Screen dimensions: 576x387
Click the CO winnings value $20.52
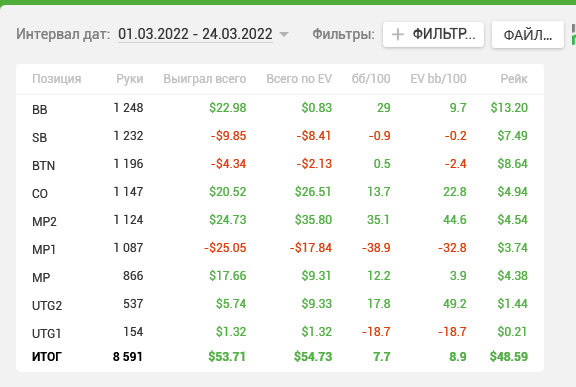(227, 192)
